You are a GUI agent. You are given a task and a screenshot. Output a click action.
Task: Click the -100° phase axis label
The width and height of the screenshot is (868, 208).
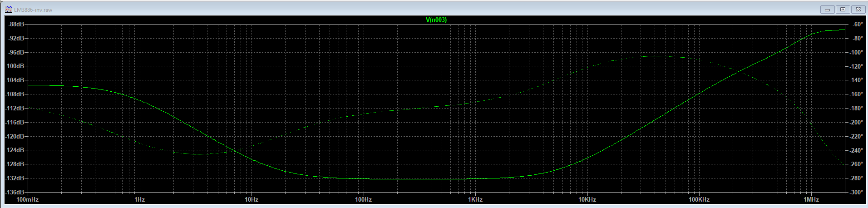click(857, 52)
